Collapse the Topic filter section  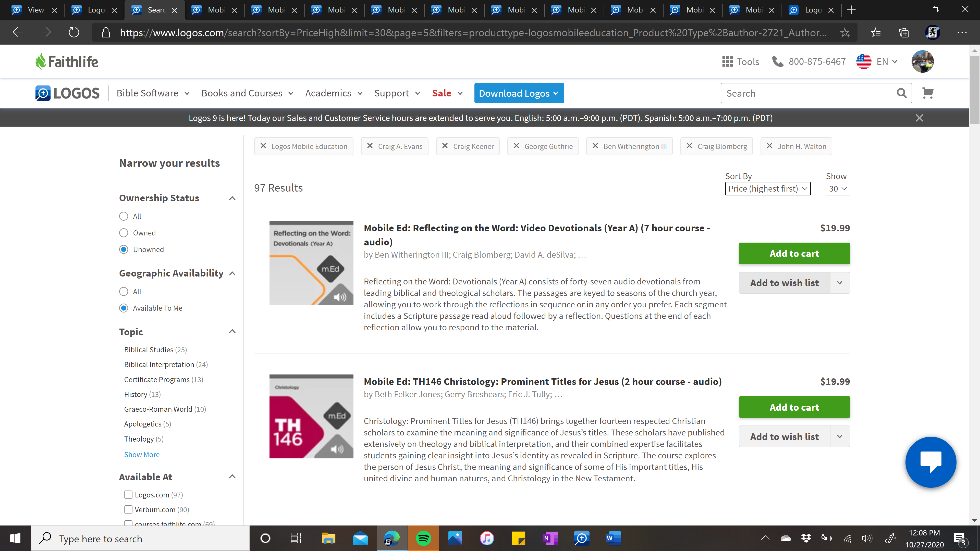click(x=232, y=332)
